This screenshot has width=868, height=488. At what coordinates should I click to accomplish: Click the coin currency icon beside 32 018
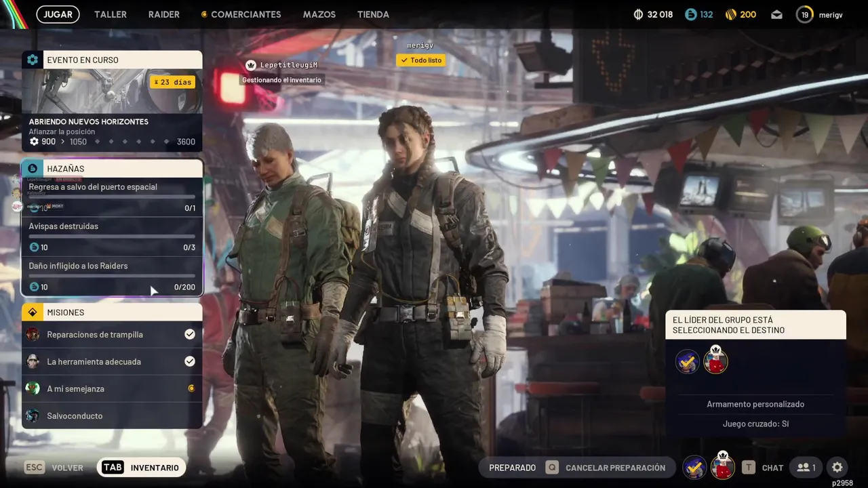638,14
